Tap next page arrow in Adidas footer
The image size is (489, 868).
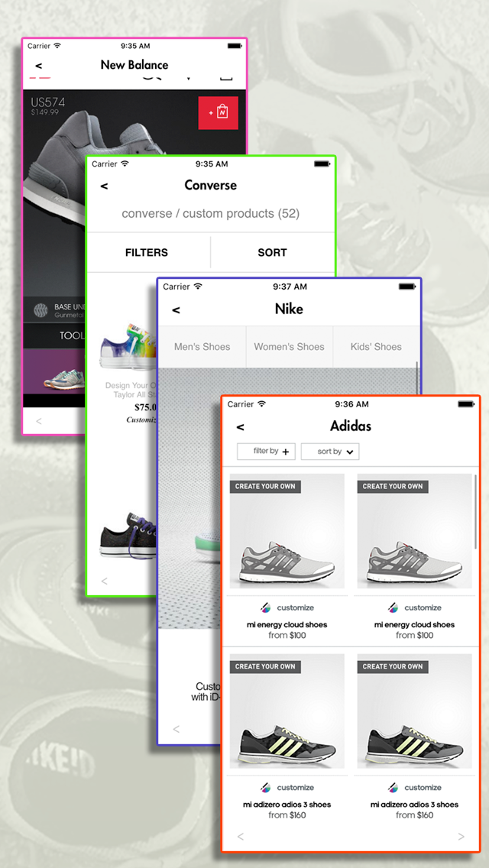click(x=461, y=837)
